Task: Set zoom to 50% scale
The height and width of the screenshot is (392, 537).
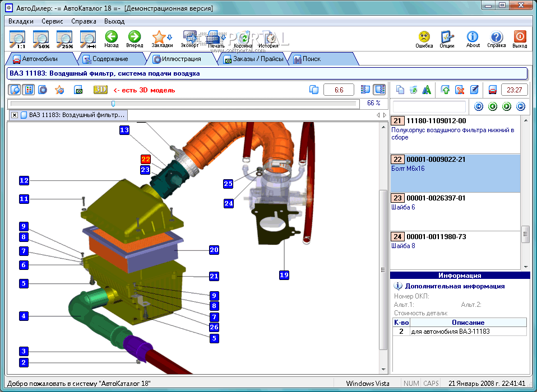Action: 40,39
